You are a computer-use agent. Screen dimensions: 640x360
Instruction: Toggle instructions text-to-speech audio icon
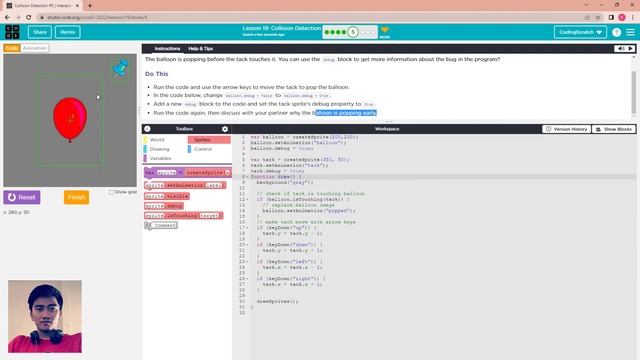point(620,49)
